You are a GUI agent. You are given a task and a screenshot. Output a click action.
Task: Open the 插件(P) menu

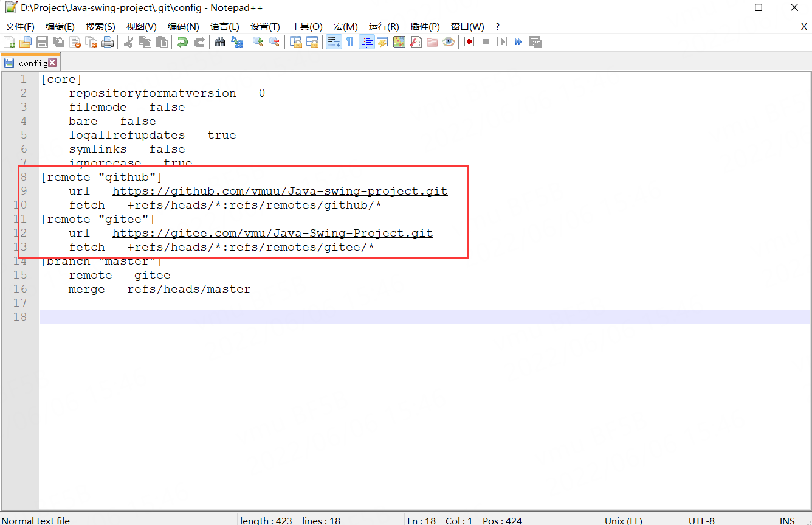click(x=425, y=27)
